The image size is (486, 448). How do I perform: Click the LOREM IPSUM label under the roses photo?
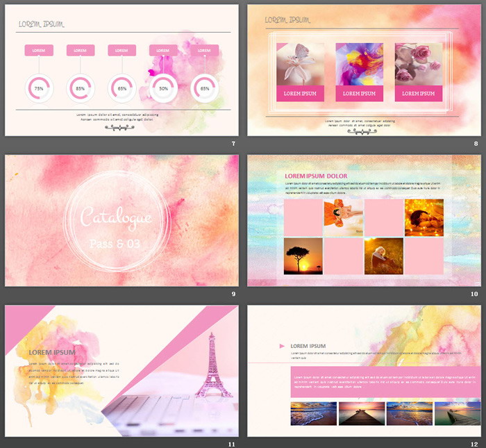click(x=419, y=94)
